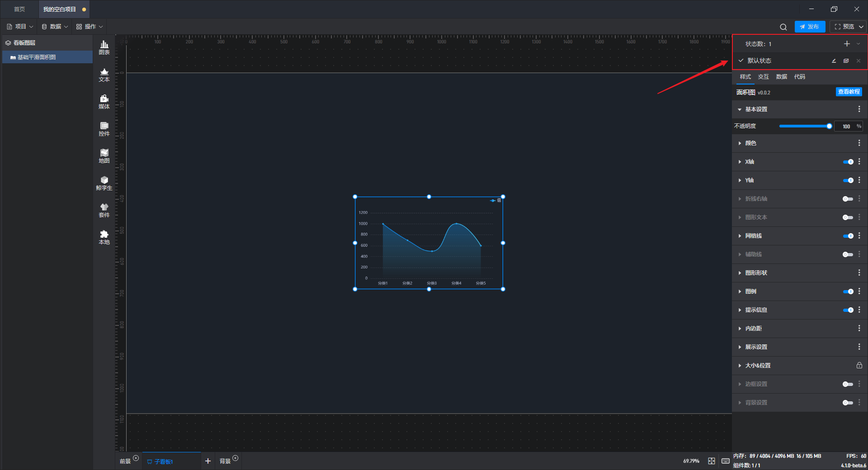This screenshot has height=470, width=868.
Task: Open the 地图 map components panel
Action: pyautogui.click(x=104, y=156)
